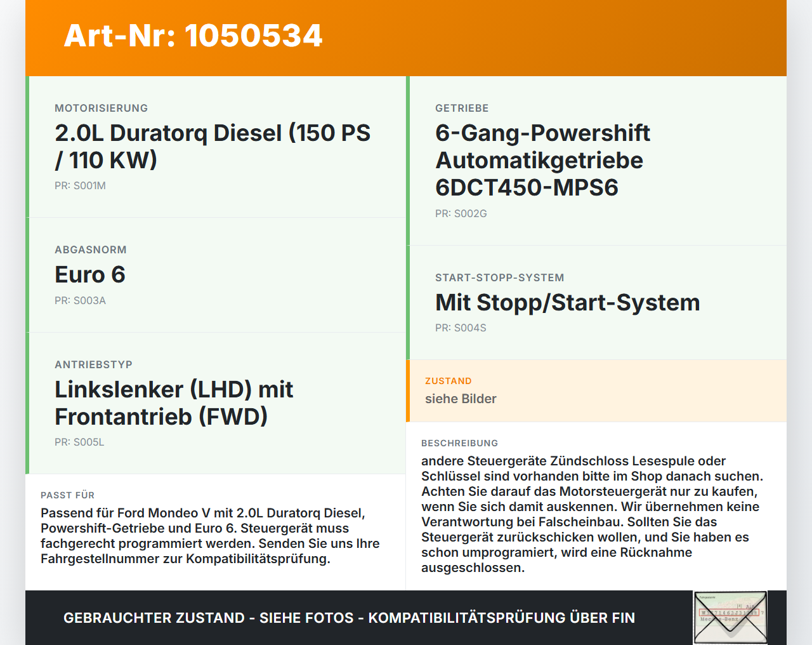
Task: Click the PASST FÜR section heading
Action: coord(68,495)
